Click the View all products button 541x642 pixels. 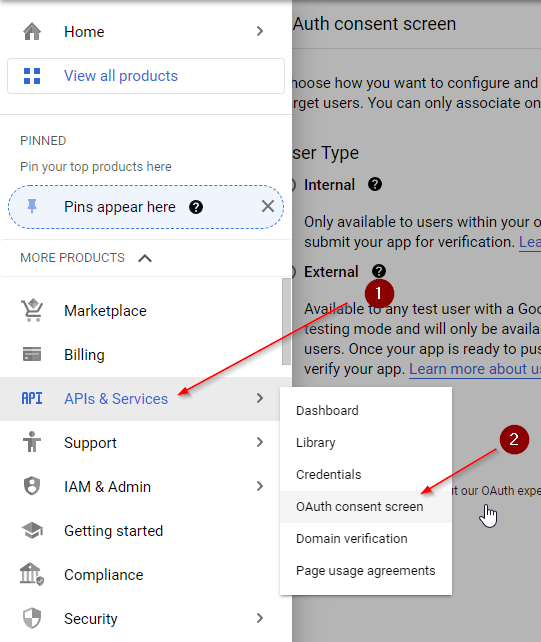[146, 76]
